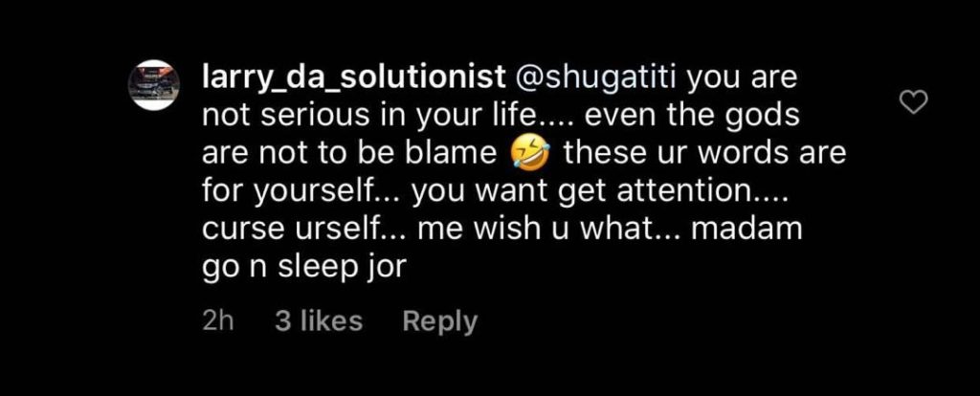Reply to larry_da_solutionist's comment
The image size is (980, 396).
[x=440, y=321]
